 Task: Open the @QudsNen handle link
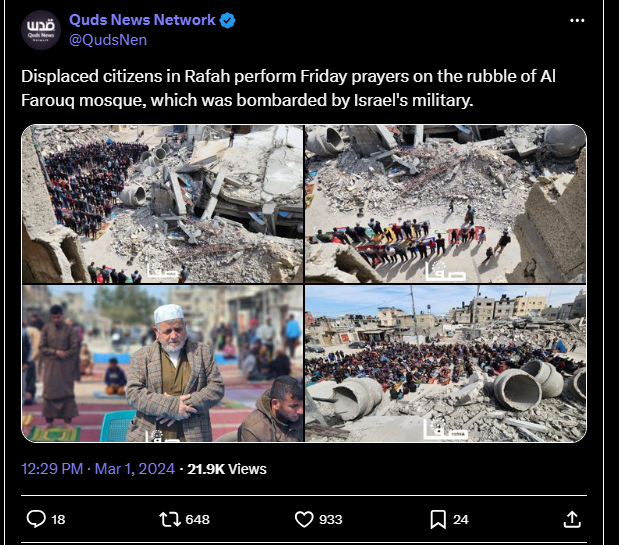(108, 40)
